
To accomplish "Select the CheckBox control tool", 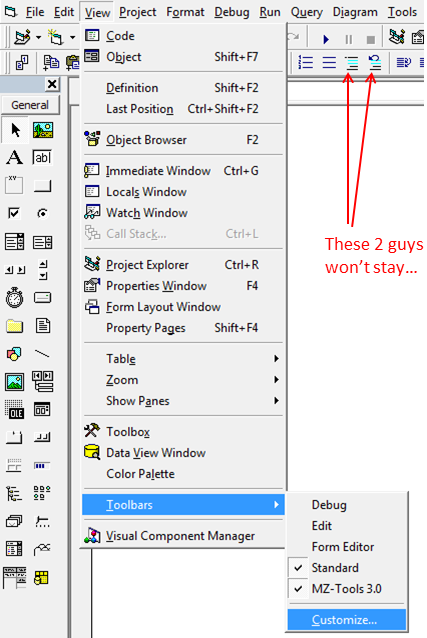I will 14,213.
